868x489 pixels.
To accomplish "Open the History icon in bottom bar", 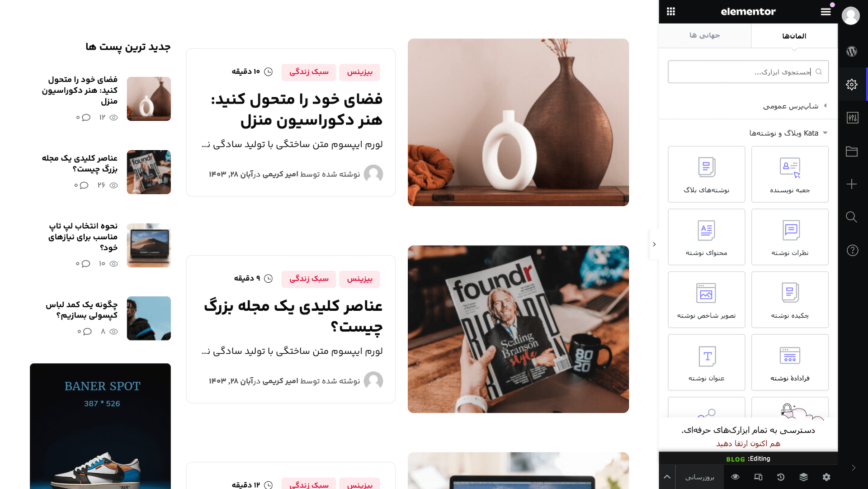I will pyautogui.click(x=781, y=477).
